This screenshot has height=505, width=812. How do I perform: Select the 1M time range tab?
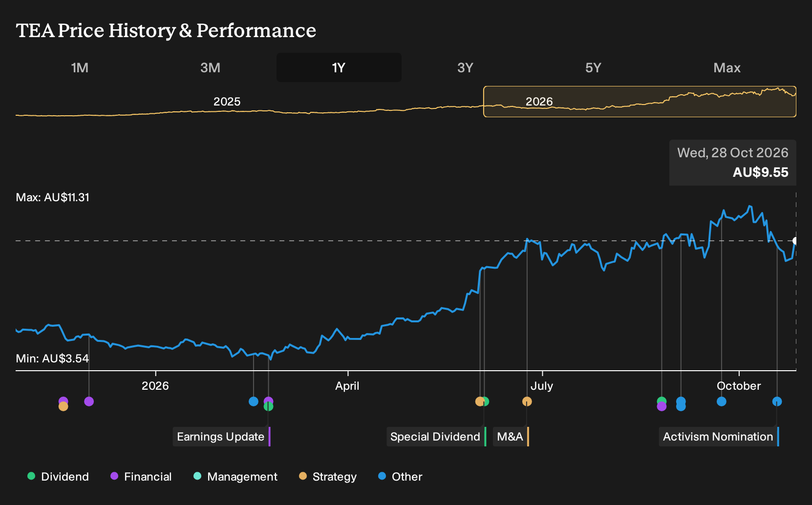(x=80, y=67)
